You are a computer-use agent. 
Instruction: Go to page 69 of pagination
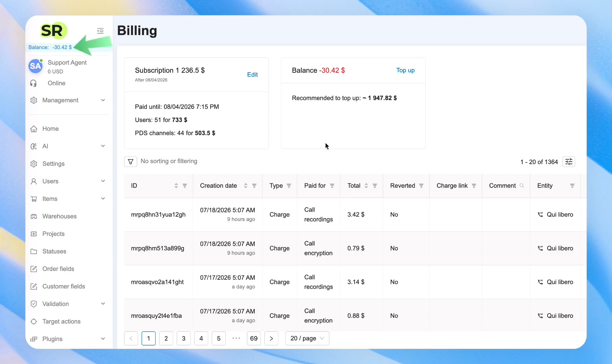tap(254, 338)
